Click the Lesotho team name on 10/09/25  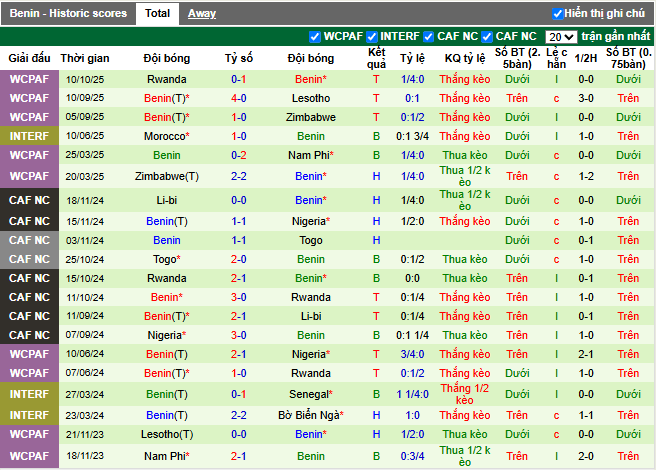click(310, 98)
